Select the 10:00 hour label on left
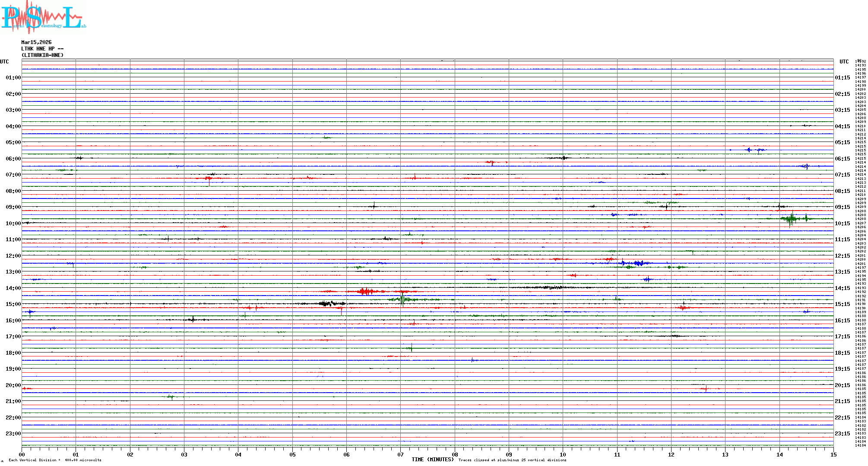Screen dimensions: 868x466 13,224
